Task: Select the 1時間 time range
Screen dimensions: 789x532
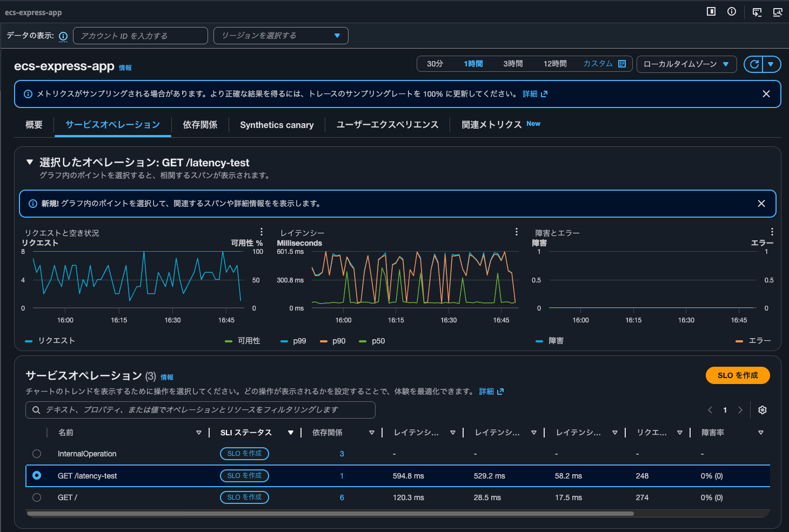Action: point(473,63)
